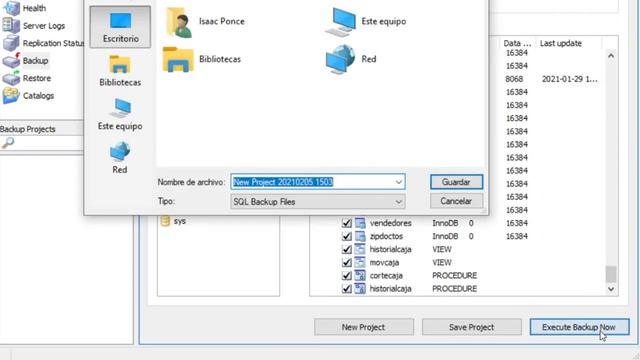
Task: Click the zipdoctos table icon
Action: pyautogui.click(x=360, y=236)
